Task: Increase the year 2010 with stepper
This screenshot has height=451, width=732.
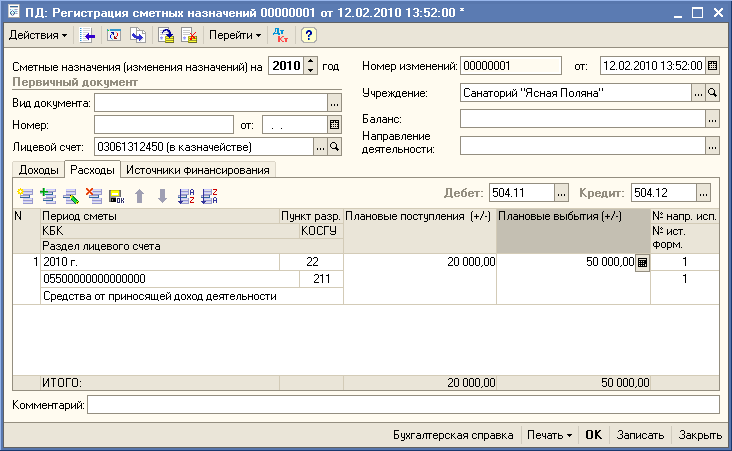Action: point(310,62)
